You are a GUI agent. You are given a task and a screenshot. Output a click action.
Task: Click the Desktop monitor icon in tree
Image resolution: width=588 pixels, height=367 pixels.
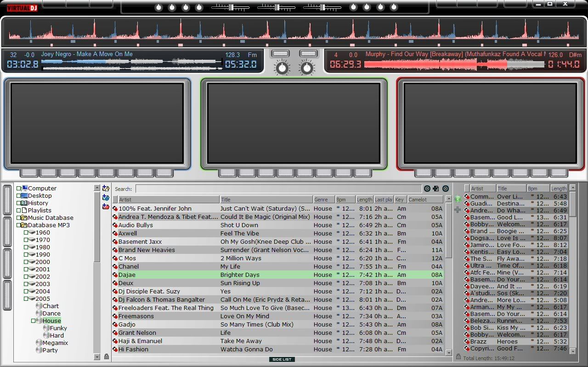24,195
